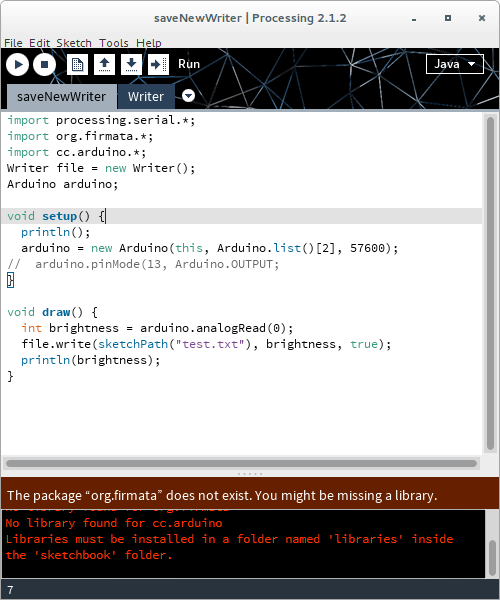
Task: Open the Edit menu
Action: coord(40,43)
